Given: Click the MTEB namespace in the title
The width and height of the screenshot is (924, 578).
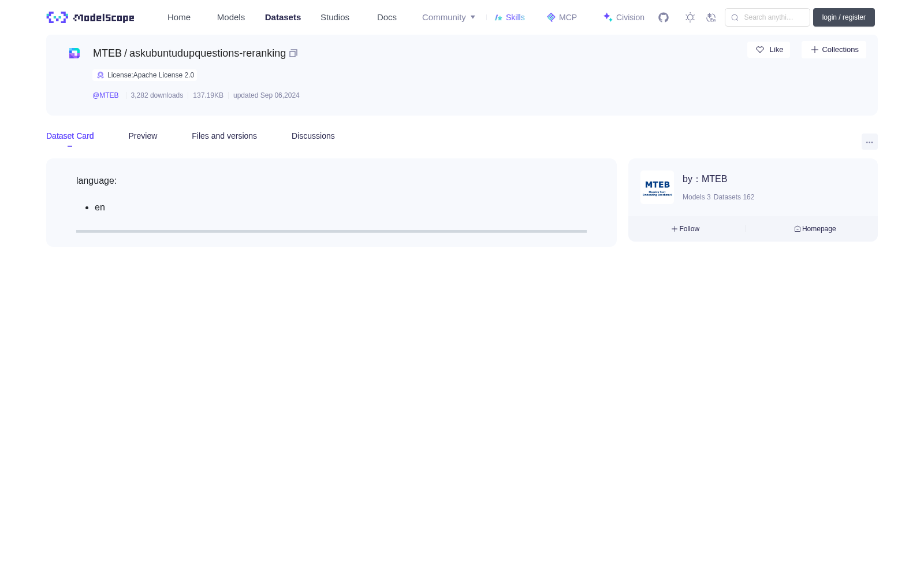Looking at the screenshot, I should pos(107,53).
